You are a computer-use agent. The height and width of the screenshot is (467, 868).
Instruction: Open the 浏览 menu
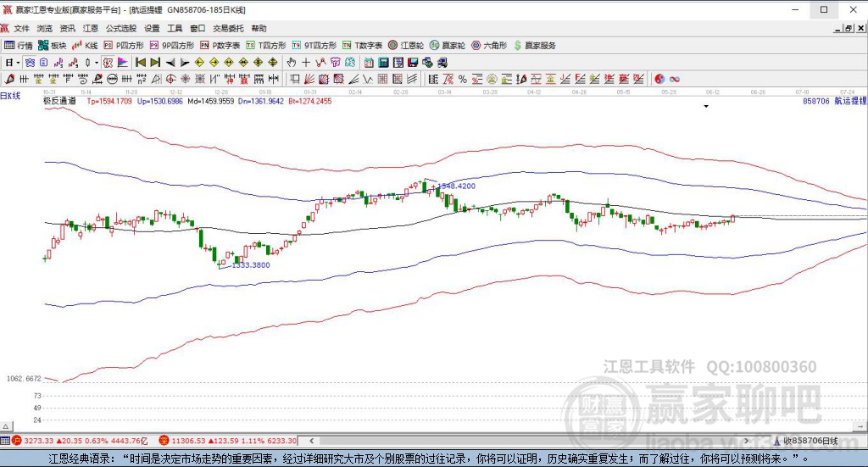tap(45, 28)
